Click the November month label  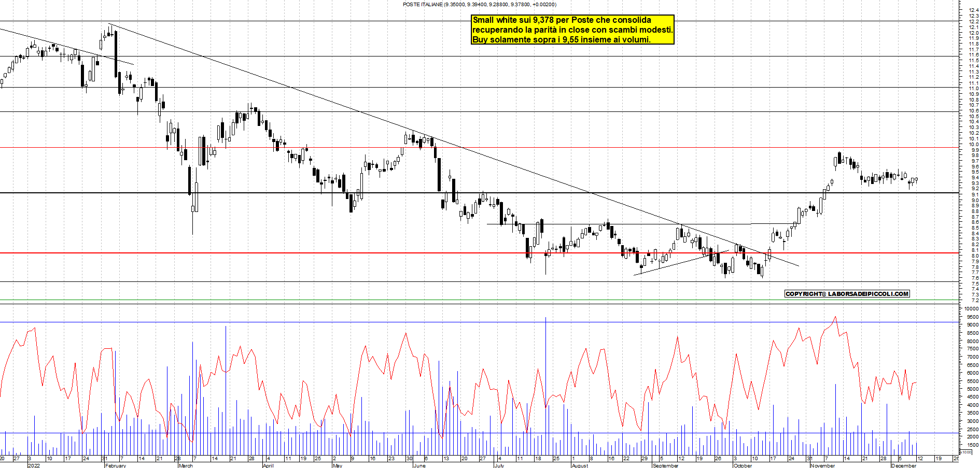point(823,465)
